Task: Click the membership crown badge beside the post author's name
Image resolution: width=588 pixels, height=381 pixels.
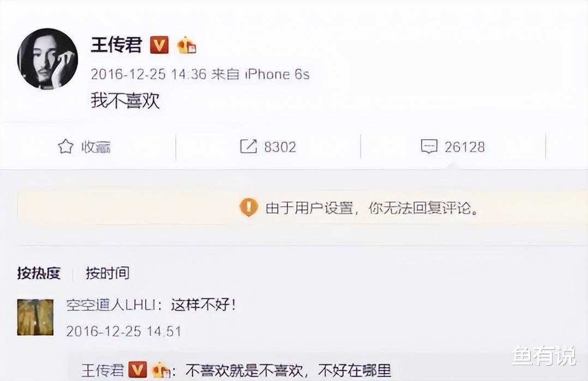Action: click(x=187, y=45)
